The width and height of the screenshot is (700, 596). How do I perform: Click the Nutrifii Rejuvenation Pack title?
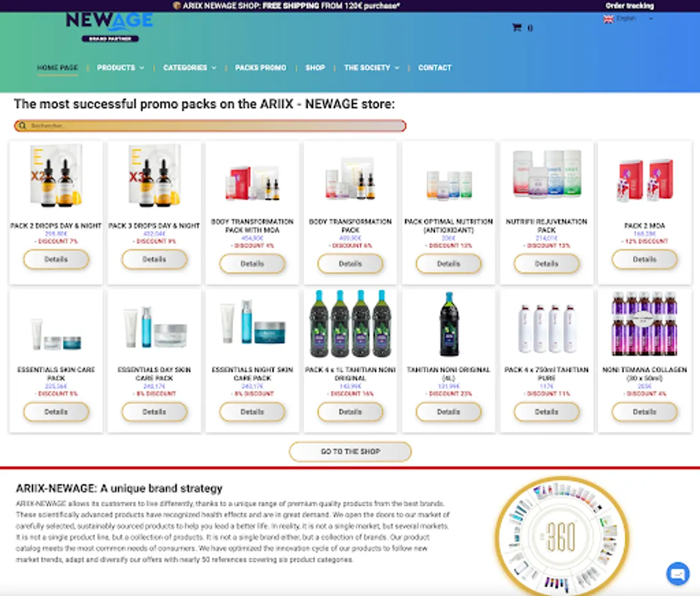coord(546,226)
